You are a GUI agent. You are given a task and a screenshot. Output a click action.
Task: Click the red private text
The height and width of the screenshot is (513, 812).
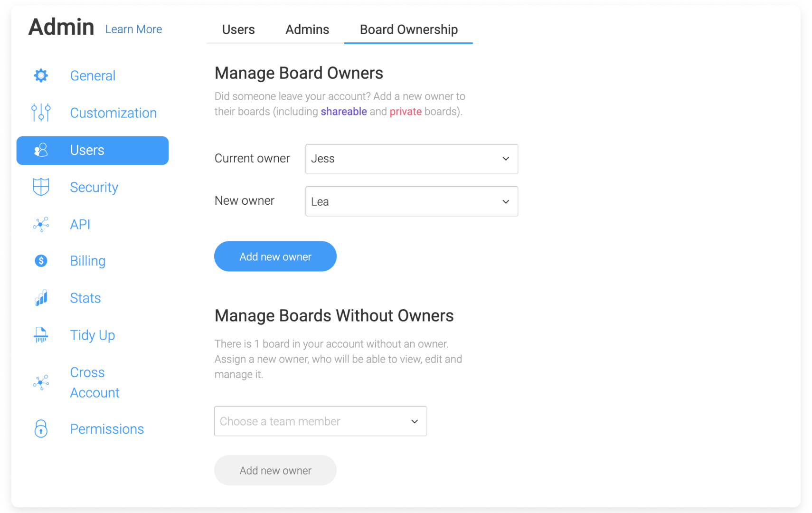[406, 112]
